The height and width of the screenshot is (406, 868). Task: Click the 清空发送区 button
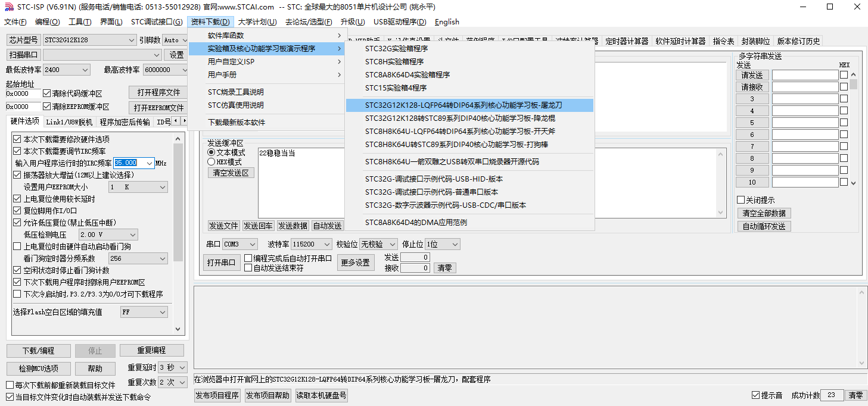click(x=231, y=173)
